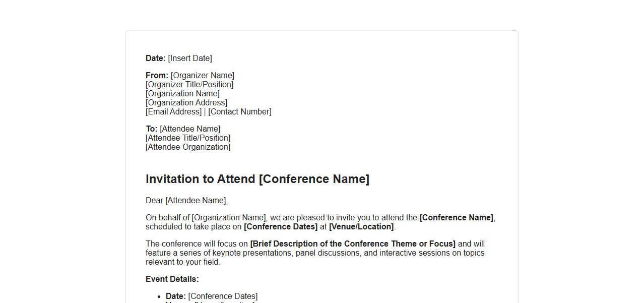Click the [Conference Dates] bullet list item

pyautogui.click(x=223, y=296)
